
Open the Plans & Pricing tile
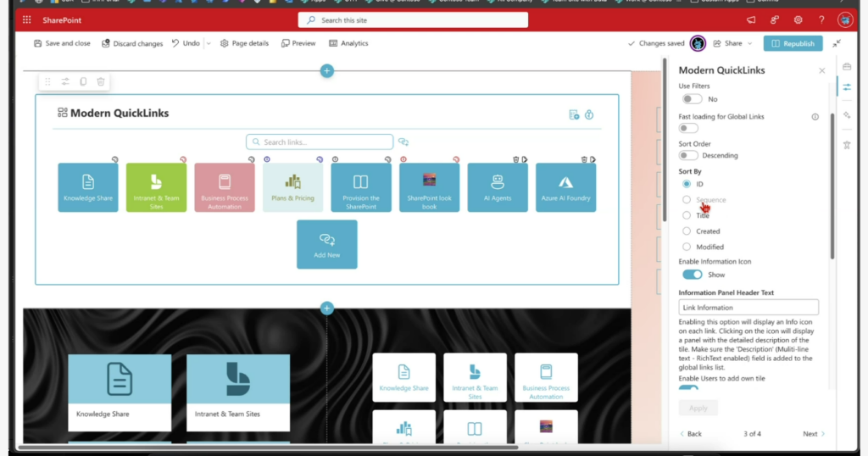click(292, 187)
